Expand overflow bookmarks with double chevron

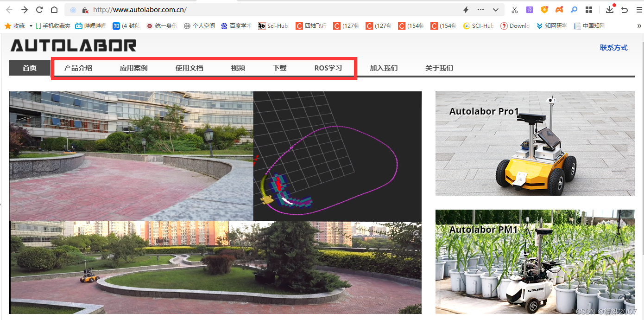(x=640, y=26)
